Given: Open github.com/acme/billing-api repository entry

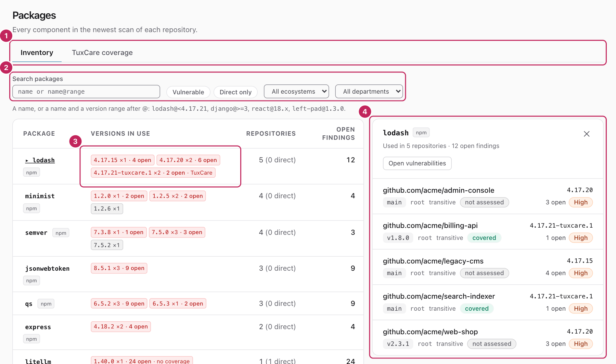Looking at the screenshot, I should point(488,232).
